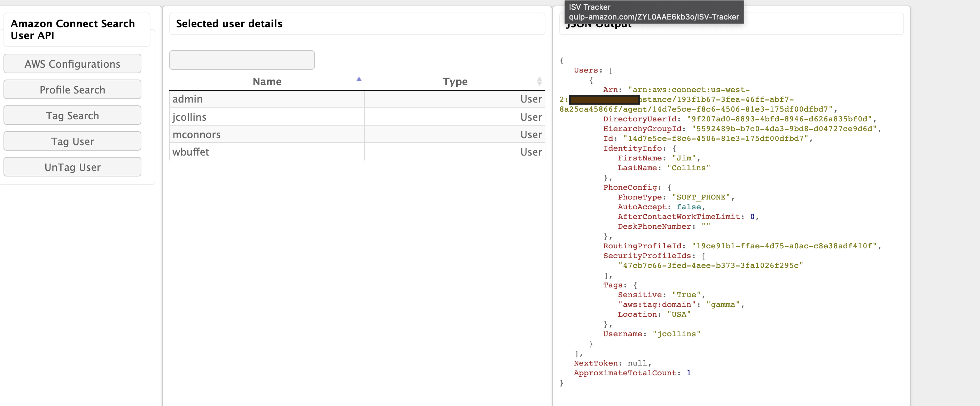Select the wbuffet user row
The width and height of the screenshot is (980, 406).
[x=190, y=152]
